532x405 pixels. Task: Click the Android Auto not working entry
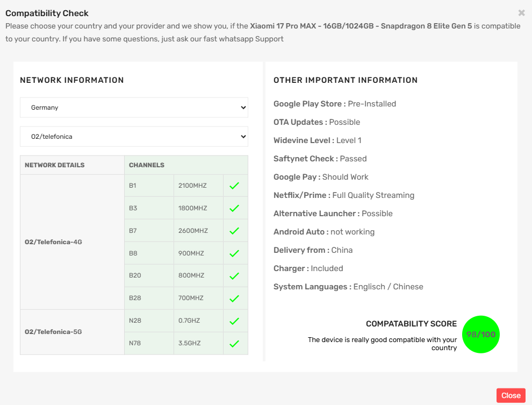point(323,232)
